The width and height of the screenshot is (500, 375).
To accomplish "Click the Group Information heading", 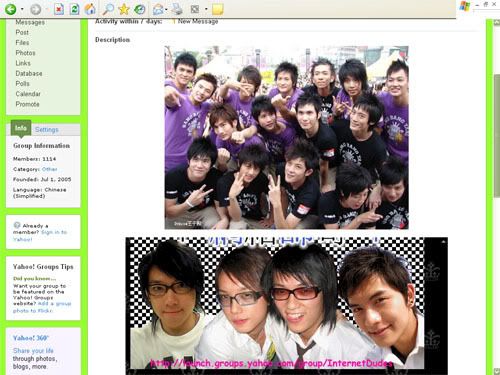I will (x=42, y=146).
